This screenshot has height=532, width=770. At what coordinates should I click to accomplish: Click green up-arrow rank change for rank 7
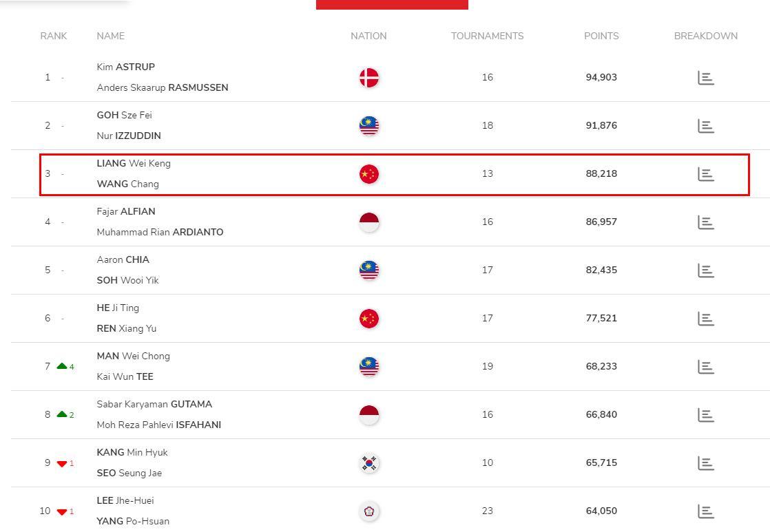click(x=62, y=366)
